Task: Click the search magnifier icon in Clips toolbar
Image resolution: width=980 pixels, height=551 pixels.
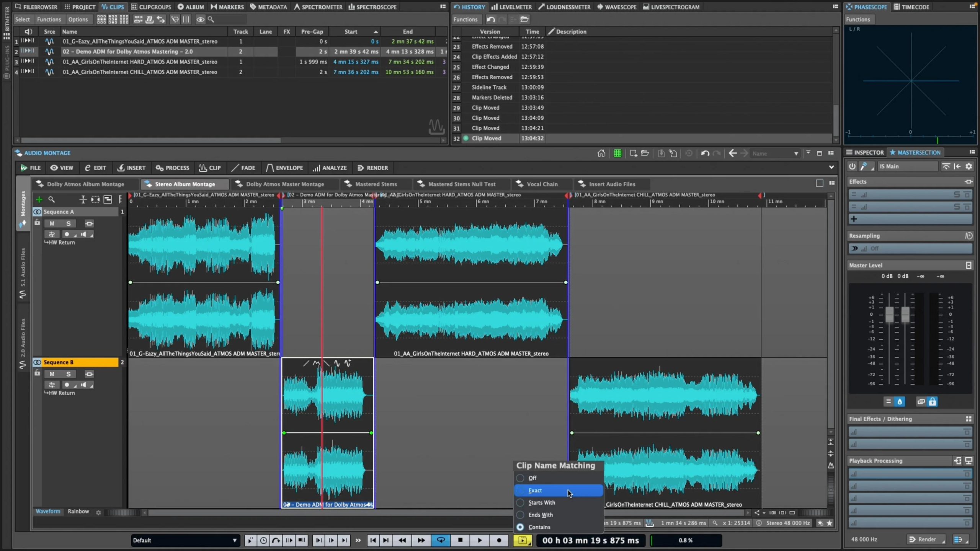Action: pyautogui.click(x=211, y=19)
